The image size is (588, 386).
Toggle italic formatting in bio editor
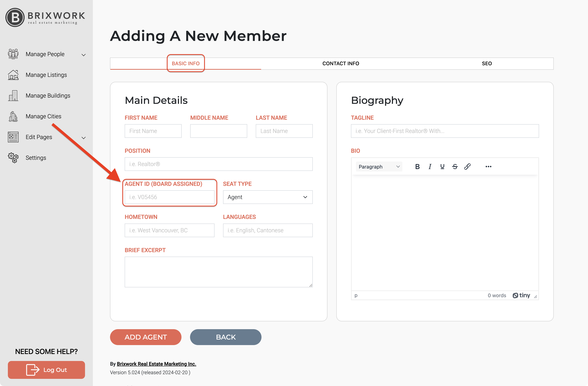pyautogui.click(x=430, y=167)
